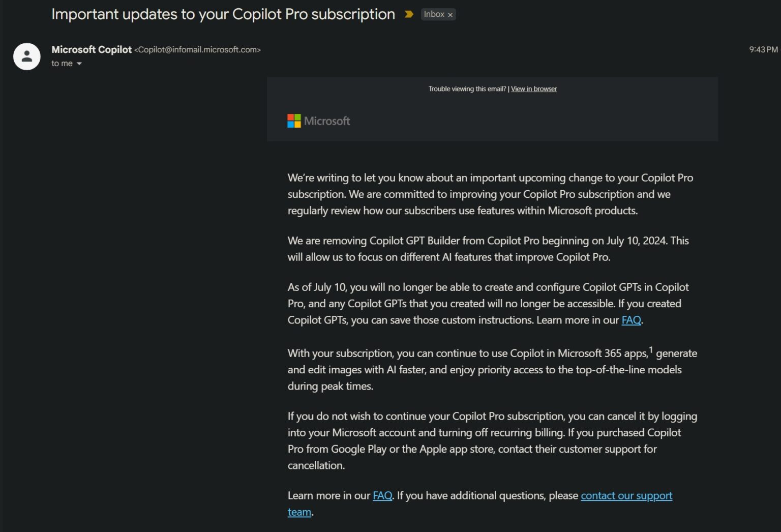Click the yellow Important marker beside the subject
The height and width of the screenshot is (532, 781).
click(x=409, y=15)
